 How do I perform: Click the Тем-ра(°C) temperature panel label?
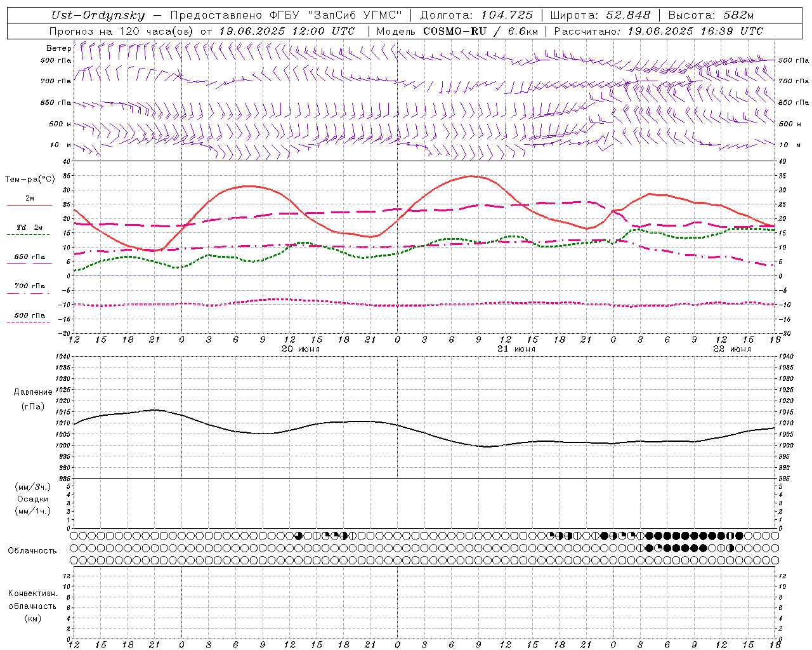[30, 180]
